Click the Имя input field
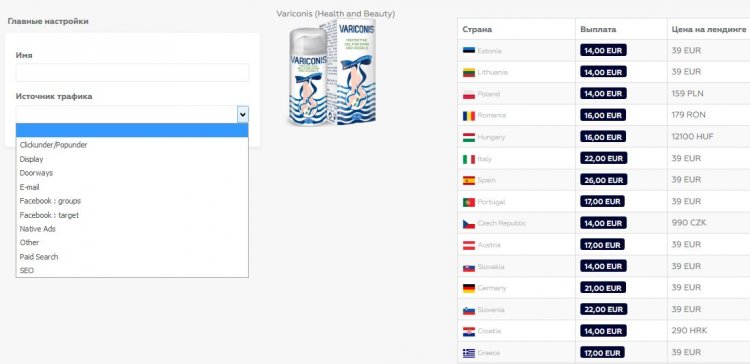 coord(132,73)
